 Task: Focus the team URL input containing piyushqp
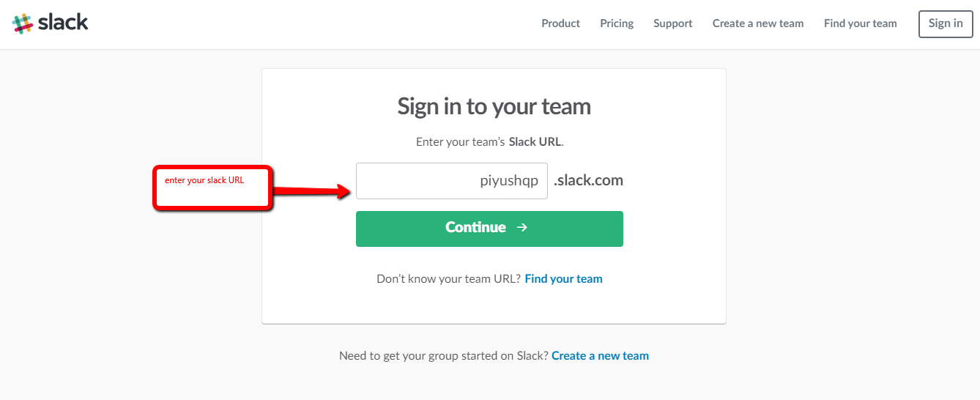click(x=452, y=181)
